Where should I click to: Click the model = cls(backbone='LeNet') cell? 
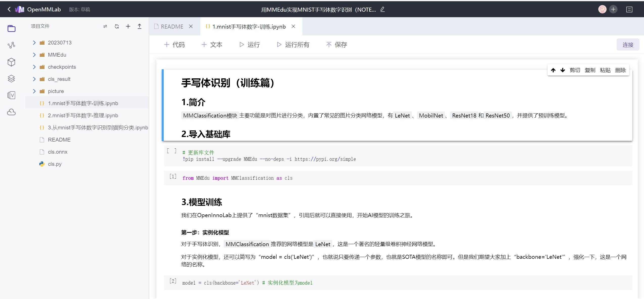pos(398,283)
